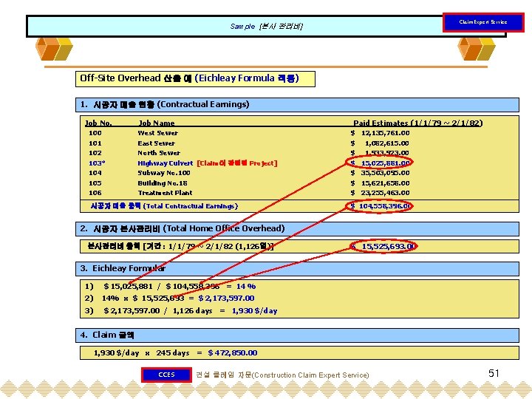The image size is (532, 399).
Task: Click the $12,135,761.00 amount
Action: pyautogui.click(x=381, y=133)
